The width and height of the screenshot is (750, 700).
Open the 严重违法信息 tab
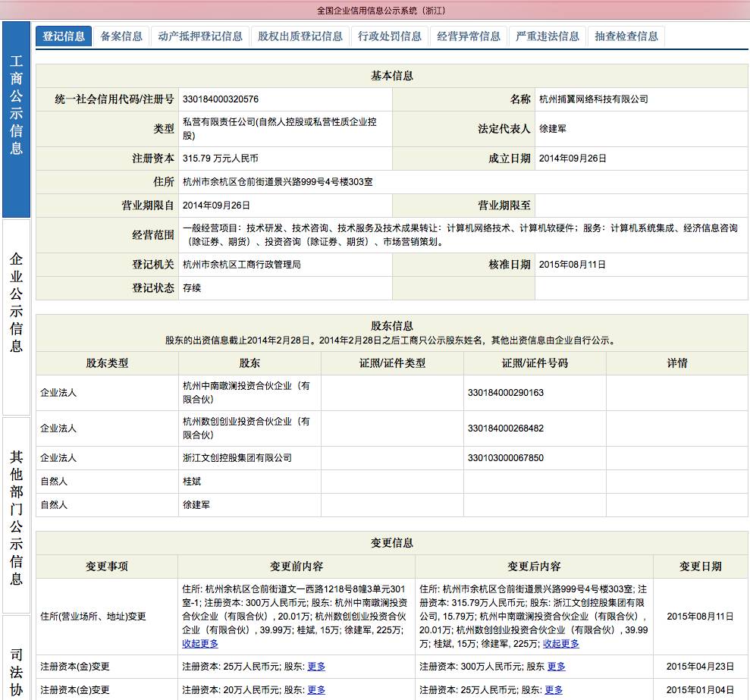point(548,36)
